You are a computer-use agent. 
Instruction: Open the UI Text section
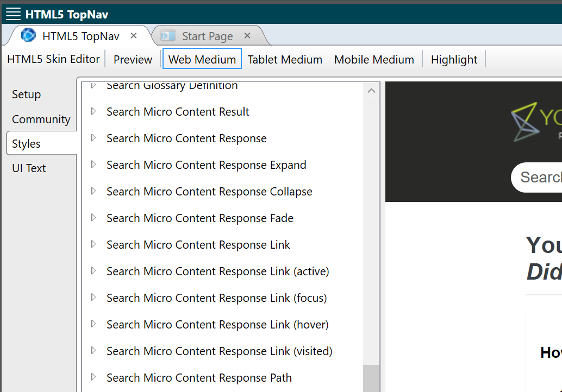click(x=29, y=168)
